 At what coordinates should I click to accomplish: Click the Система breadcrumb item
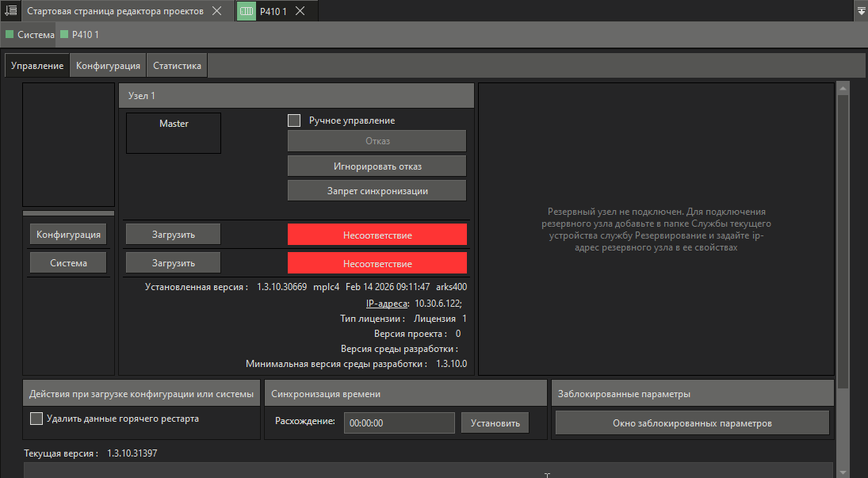[30, 34]
